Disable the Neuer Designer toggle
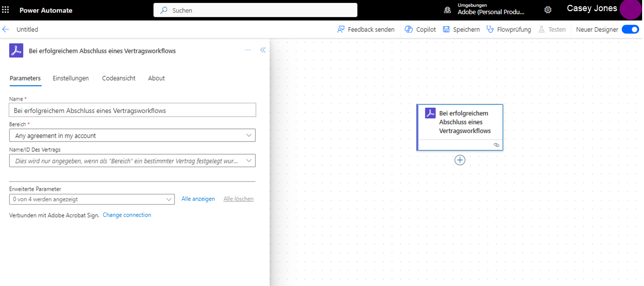Image resolution: width=644 pixels, height=286 pixels. [630, 29]
